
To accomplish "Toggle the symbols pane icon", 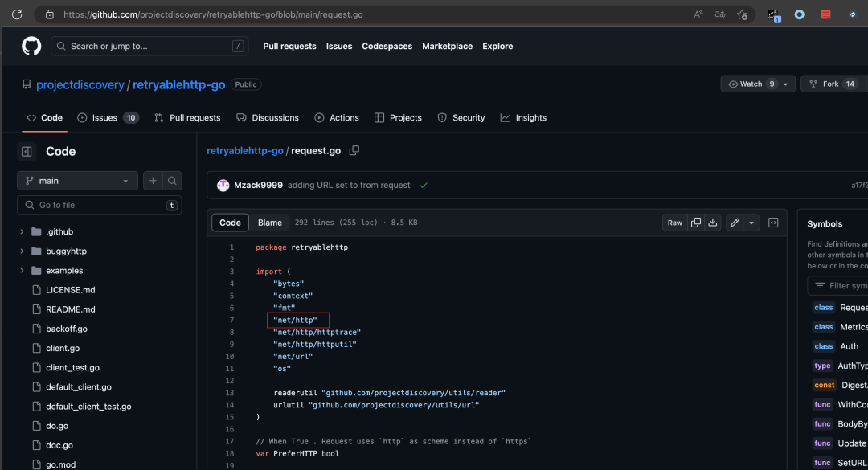I will [773, 223].
